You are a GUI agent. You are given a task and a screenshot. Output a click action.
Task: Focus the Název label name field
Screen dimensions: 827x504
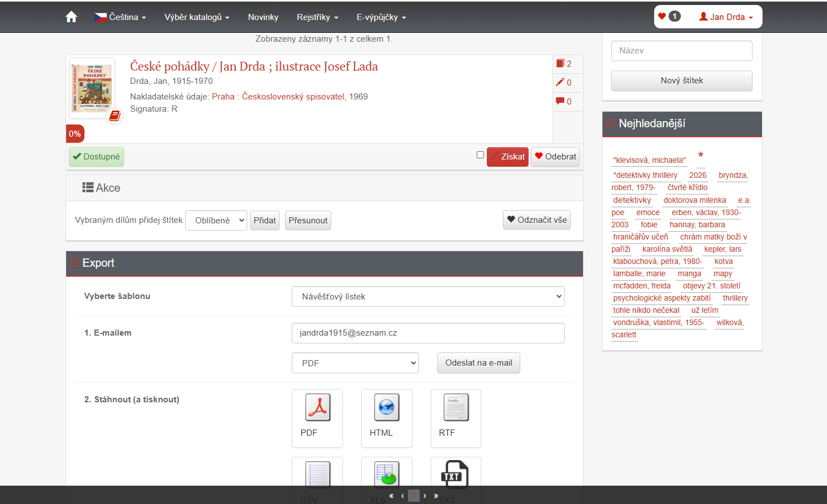click(x=682, y=51)
